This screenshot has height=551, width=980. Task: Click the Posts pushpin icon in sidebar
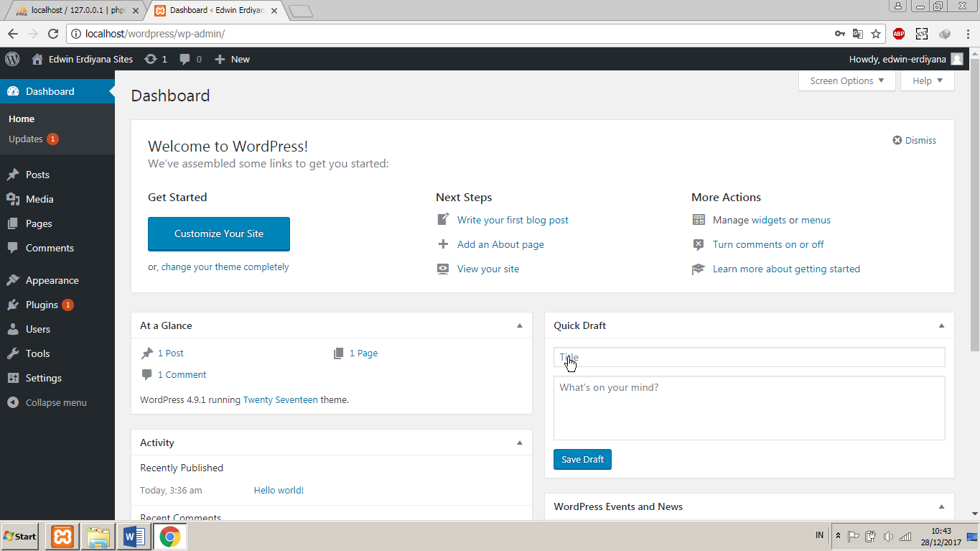click(x=13, y=175)
